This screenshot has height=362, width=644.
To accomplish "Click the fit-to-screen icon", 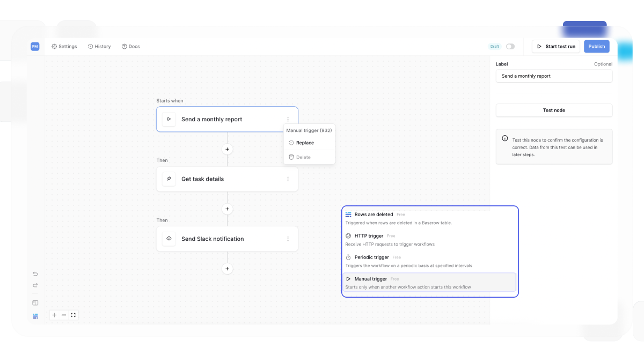I will (74, 315).
